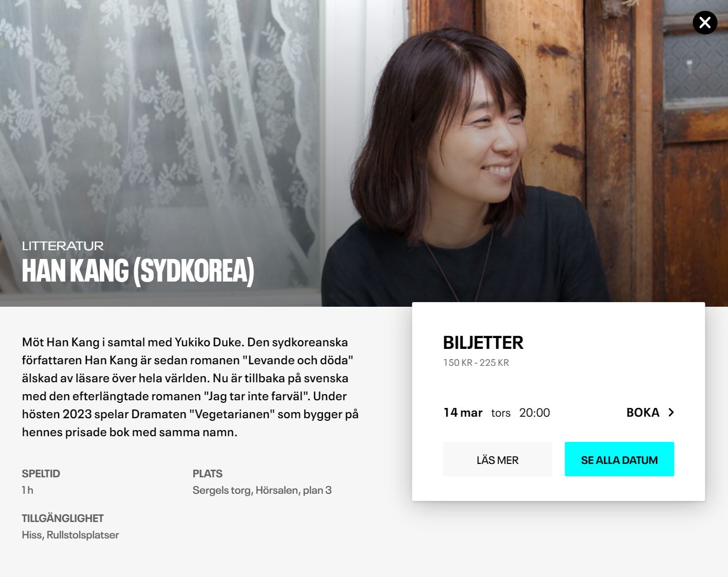Click the chevron arrow next to BOKA

click(x=671, y=413)
